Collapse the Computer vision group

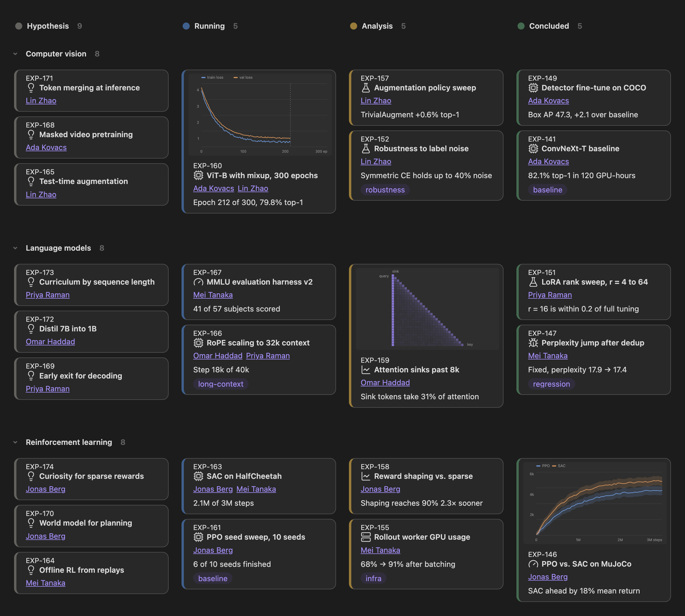click(15, 54)
